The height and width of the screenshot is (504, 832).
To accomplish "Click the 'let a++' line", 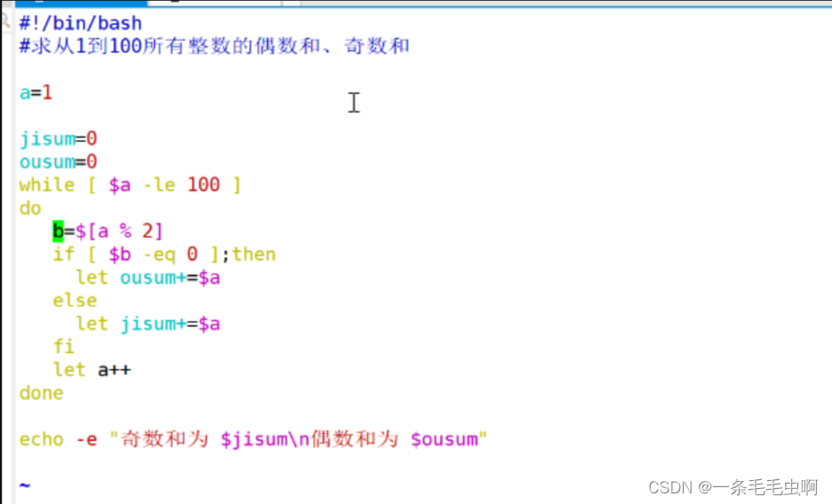I will click(91, 370).
